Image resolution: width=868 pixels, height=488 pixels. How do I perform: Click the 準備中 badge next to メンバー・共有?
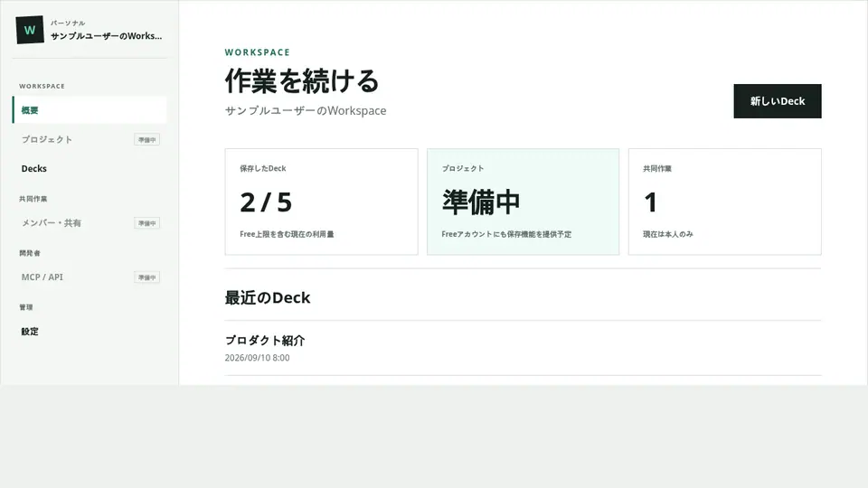point(146,223)
